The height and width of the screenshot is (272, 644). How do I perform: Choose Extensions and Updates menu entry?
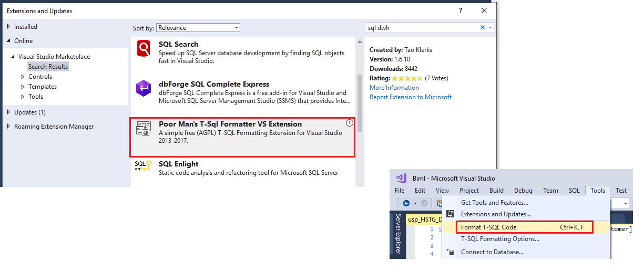(526, 214)
